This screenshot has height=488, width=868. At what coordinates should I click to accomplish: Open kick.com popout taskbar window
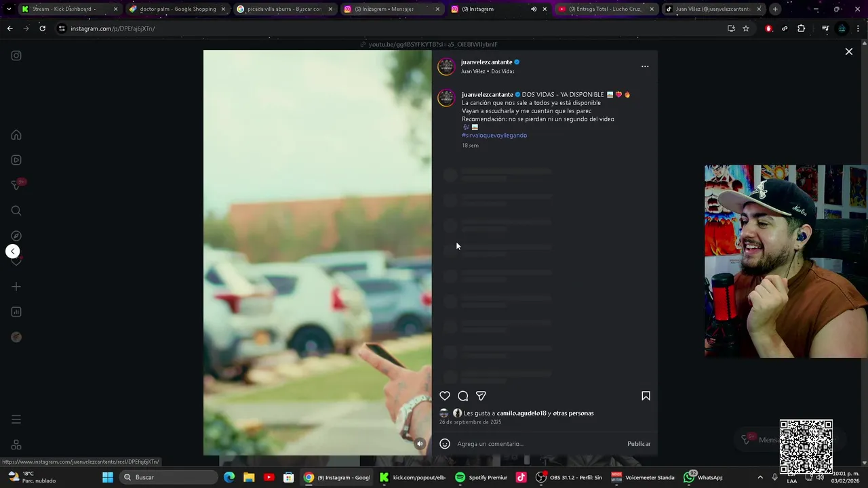(x=412, y=477)
